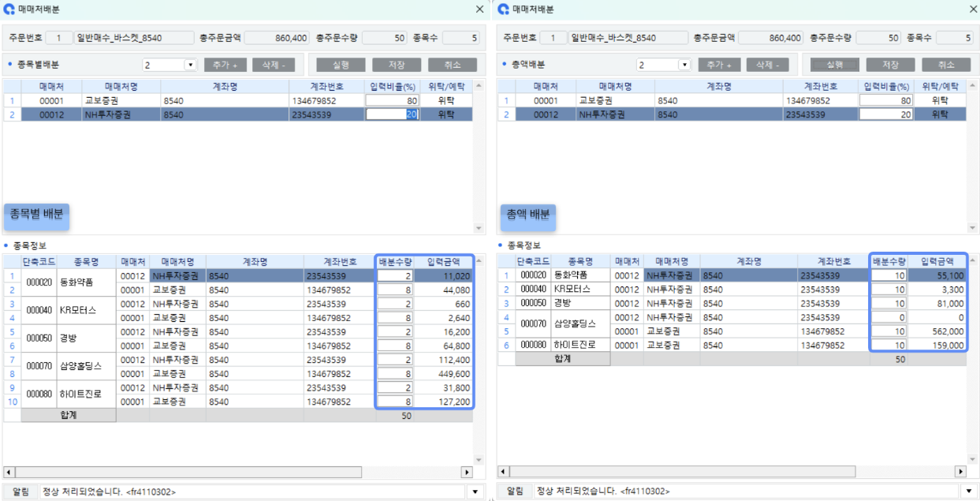Click 단축코드 column header in left 종목정보 table

39,261
